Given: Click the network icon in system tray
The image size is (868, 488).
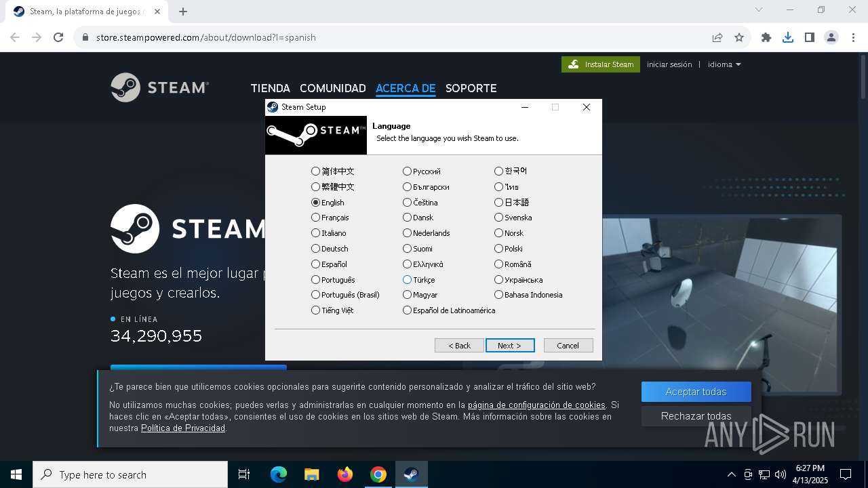Looking at the screenshot, I should pos(764,474).
